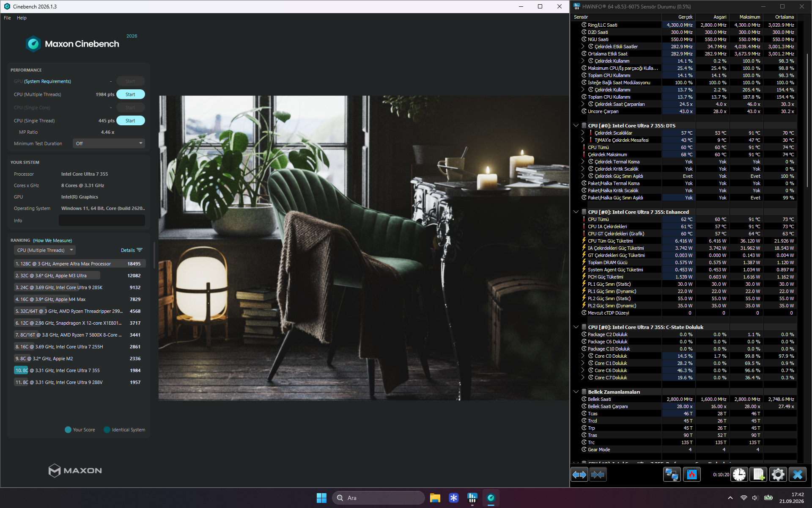Open HWiNFO network/remote monitors icon
The height and width of the screenshot is (508, 812).
pos(672,475)
